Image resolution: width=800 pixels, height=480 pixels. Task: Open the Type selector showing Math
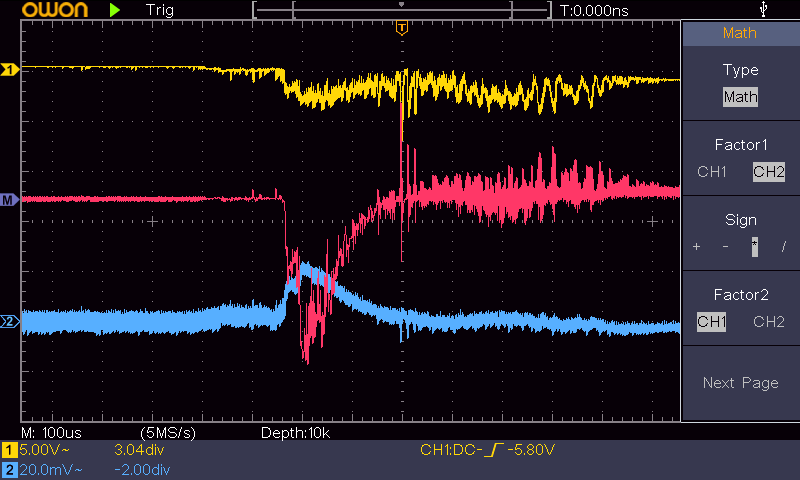pyautogui.click(x=740, y=97)
